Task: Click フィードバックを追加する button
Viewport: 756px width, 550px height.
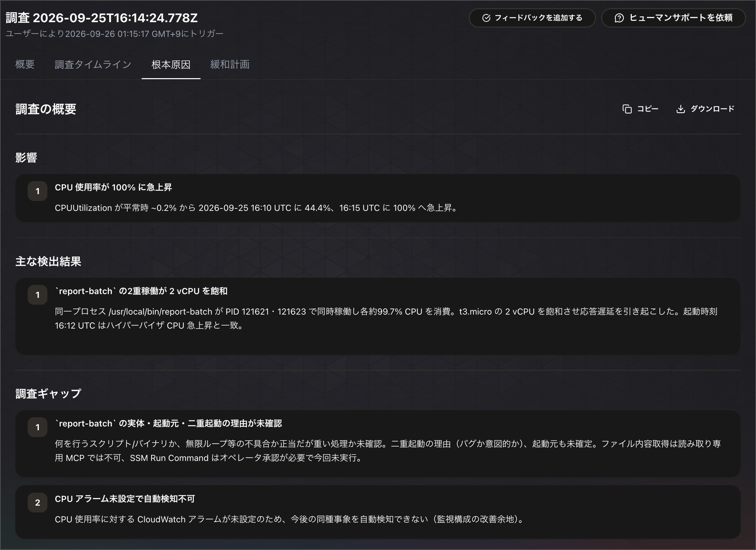Action: click(x=532, y=18)
